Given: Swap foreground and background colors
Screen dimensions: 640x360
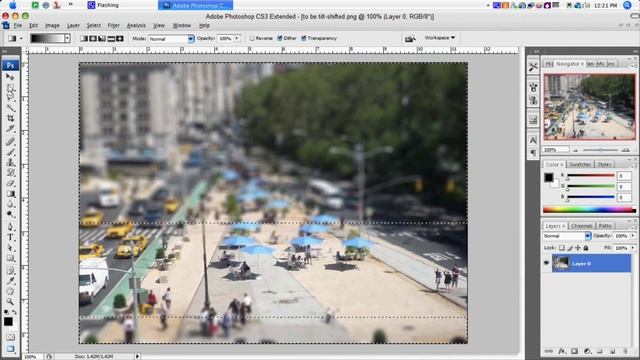Looking at the screenshot, I should [x=15, y=312].
